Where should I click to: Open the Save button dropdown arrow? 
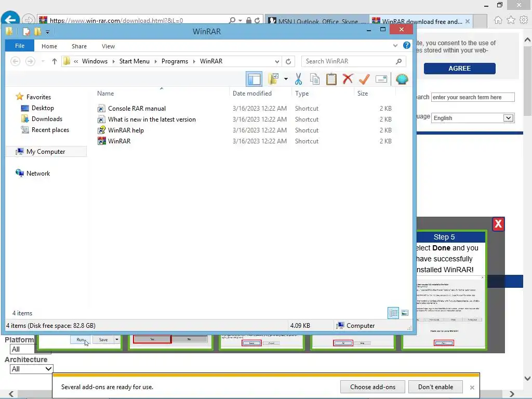click(x=117, y=339)
